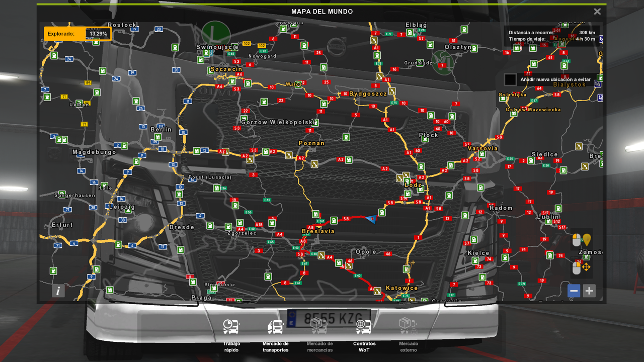Open Contratos WoT
Viewport: 644px width, 362px height.
pyautogui.click(x=364, y=335)
